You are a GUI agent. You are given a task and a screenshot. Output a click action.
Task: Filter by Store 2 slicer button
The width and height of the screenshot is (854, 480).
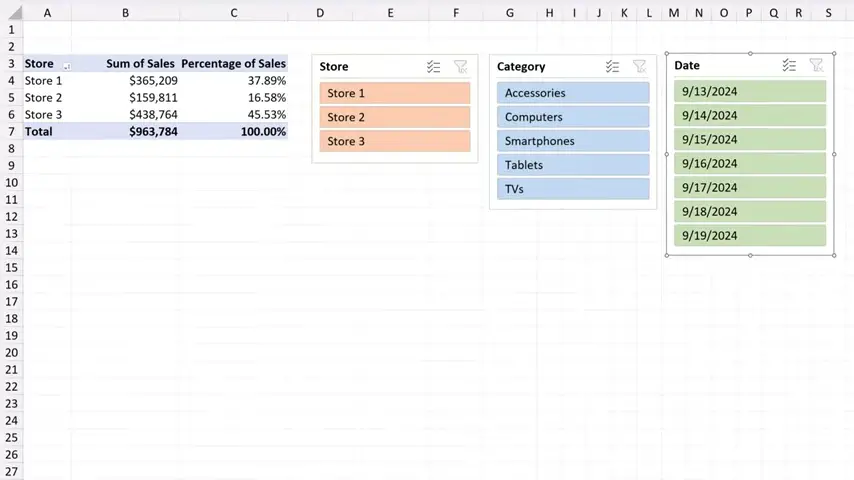[x=395, y=117]
